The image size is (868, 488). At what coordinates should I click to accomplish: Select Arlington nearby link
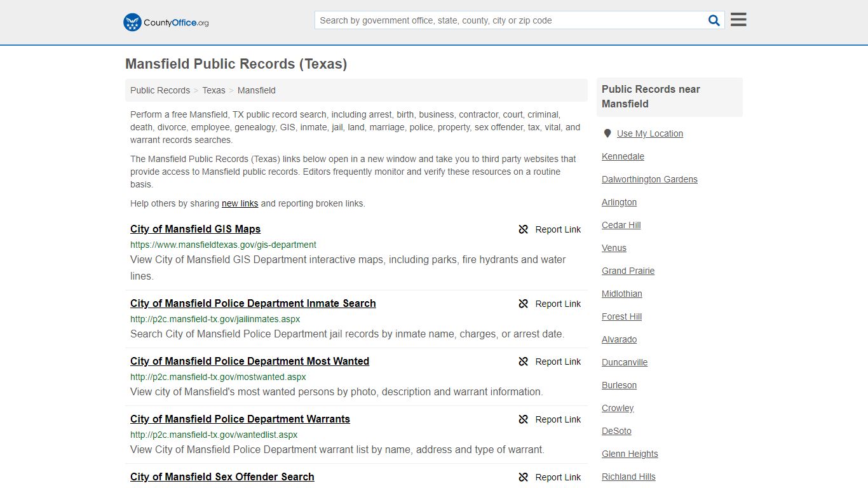[x=619, y=202]
